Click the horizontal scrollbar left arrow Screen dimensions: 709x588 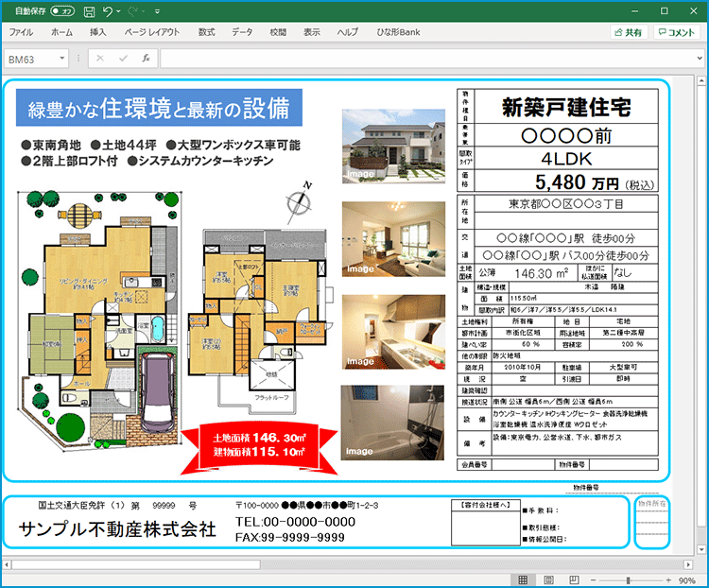[7, 564]
